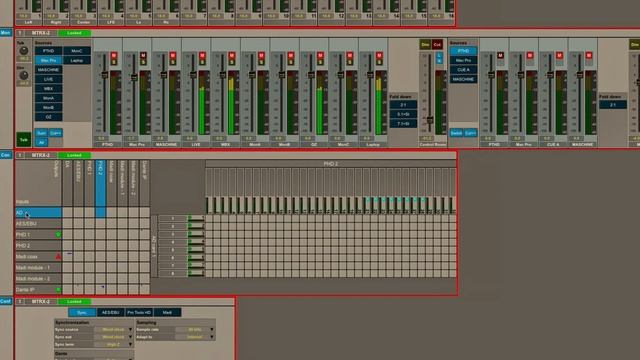The height and width of the screenshot is (360, 640).
Task: Select the 7.1>St fold down option
Action: (403, 124)
